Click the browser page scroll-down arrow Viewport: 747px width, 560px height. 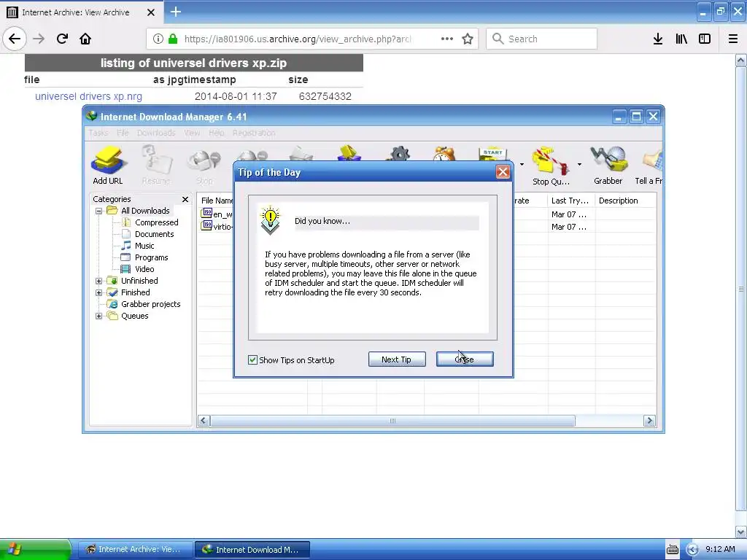pos(741,532)
